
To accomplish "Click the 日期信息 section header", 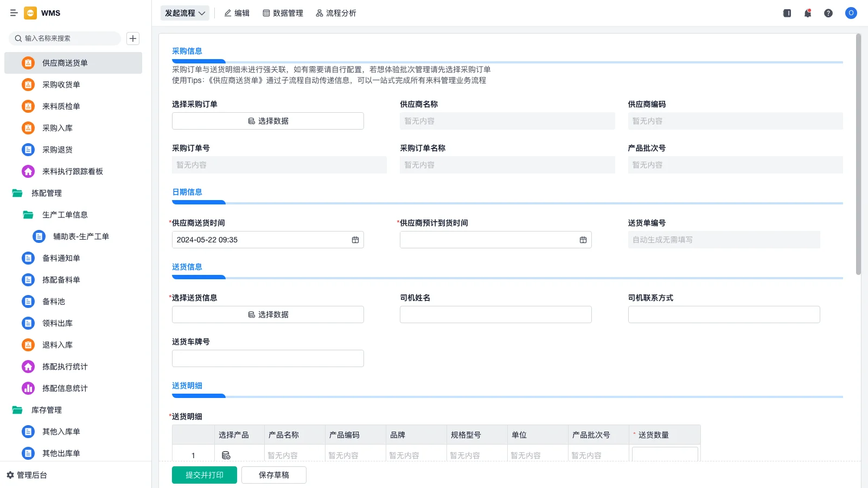I will tap(187, 192).
